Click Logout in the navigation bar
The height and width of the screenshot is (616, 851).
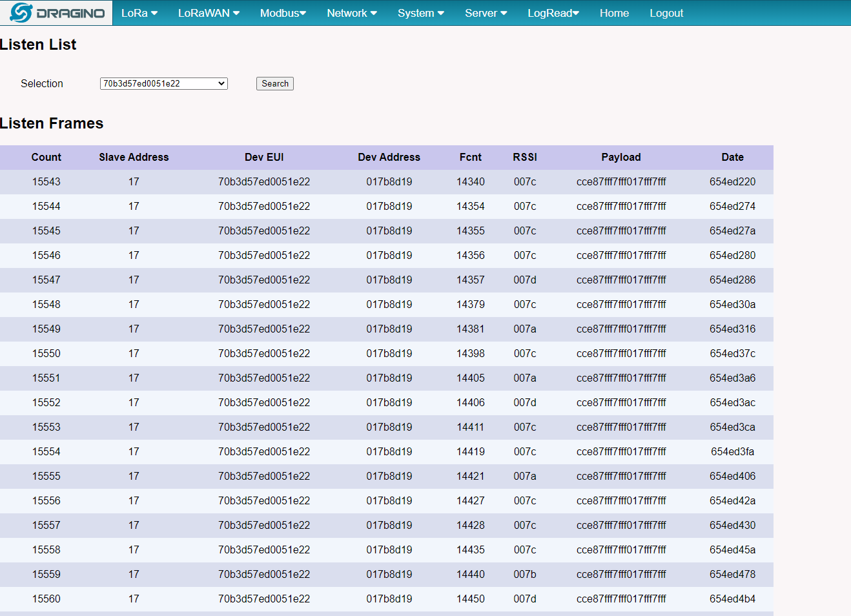[666, 13]
